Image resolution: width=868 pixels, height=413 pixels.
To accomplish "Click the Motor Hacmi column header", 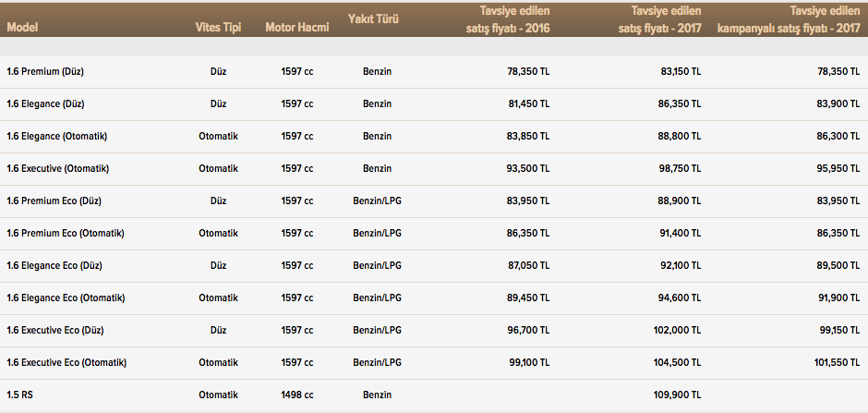I will pyautogui.click(x=296, y=27).
